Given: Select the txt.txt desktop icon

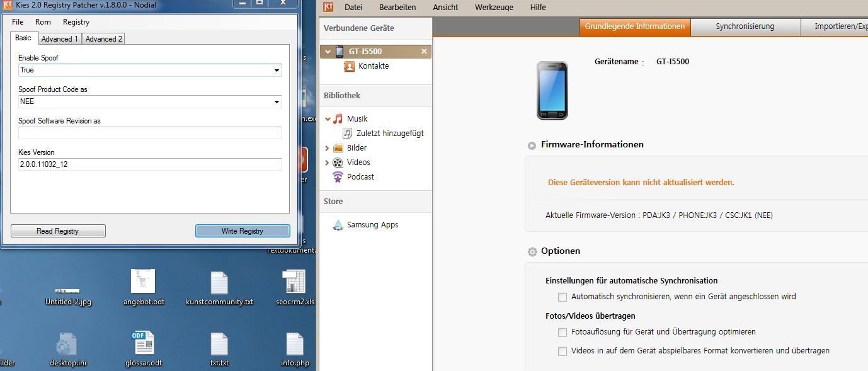Looking at the screenshot, I should point(219,345).
